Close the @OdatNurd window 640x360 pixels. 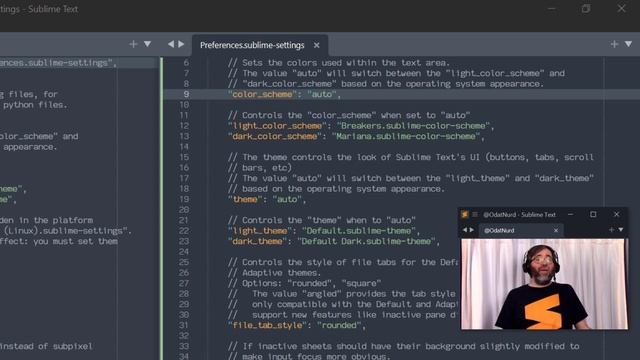(616, 214)
